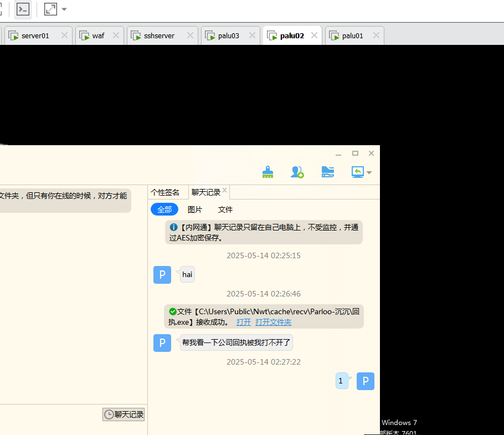Viewport: 504px width, 435px height.
Task: Select the 全部 filter
Action: pos(164,209)
